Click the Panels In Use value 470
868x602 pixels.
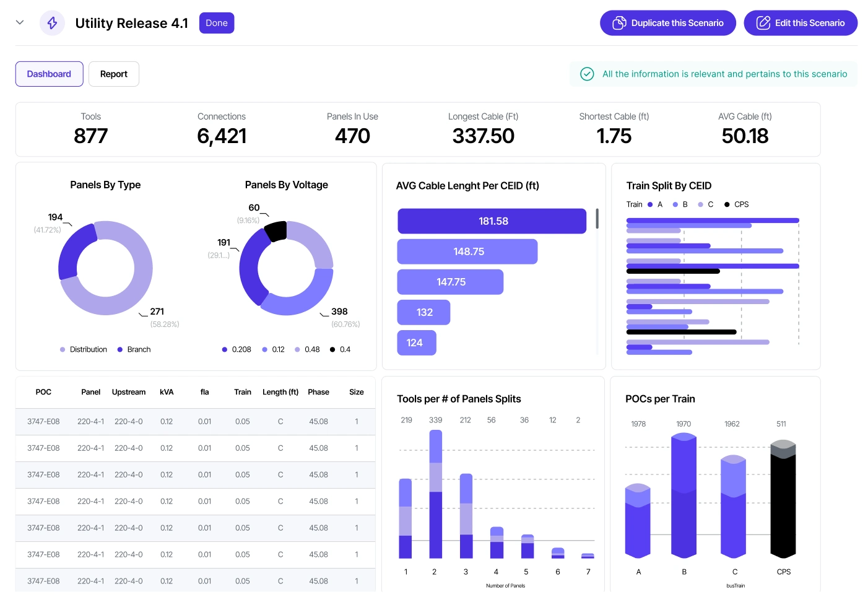click(x=352, y=136)
